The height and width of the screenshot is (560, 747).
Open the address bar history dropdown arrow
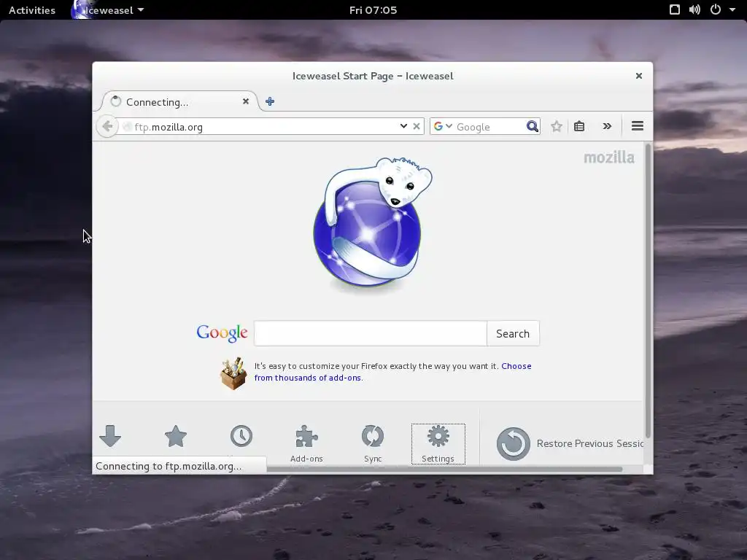click(x=403, y=126)
